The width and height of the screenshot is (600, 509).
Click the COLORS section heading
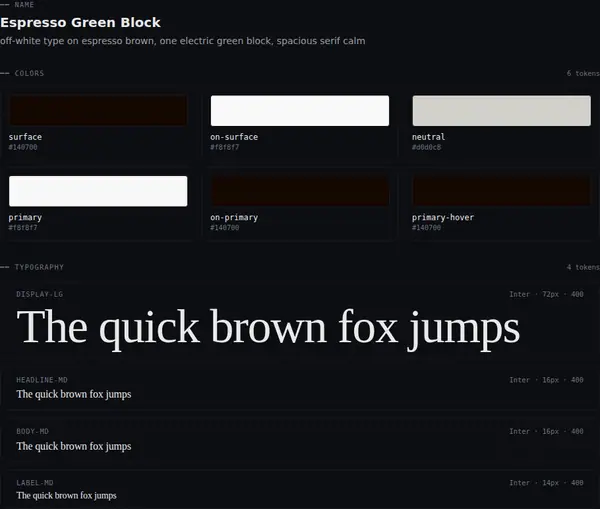29,73
